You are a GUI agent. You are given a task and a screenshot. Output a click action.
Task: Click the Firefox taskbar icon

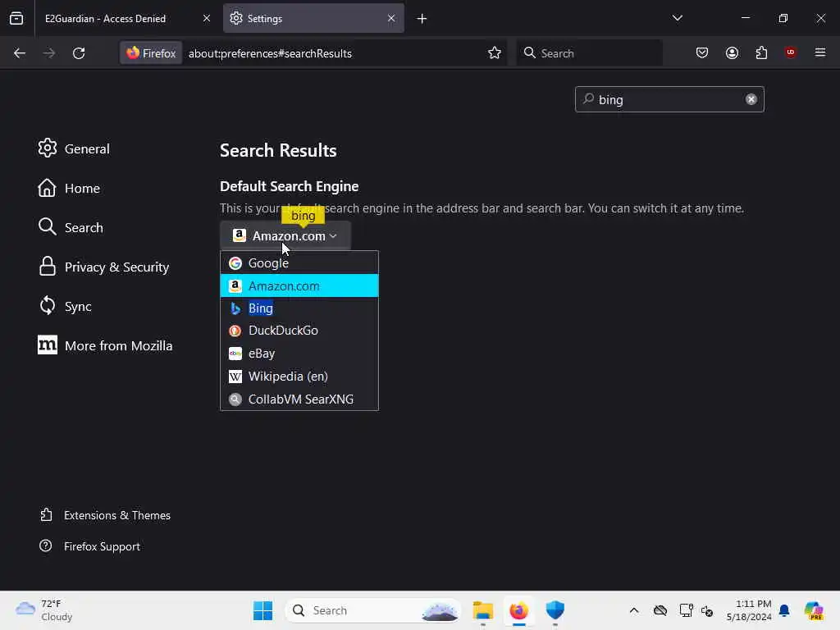[x=518, y=610]
